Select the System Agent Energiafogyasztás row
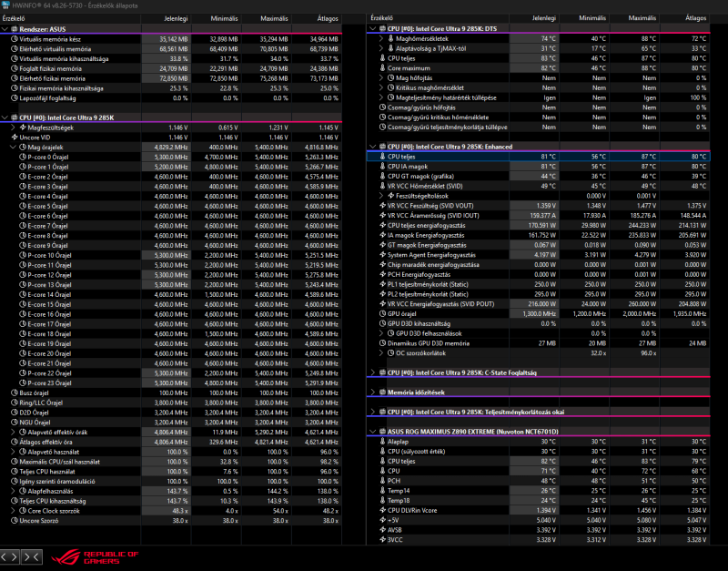The width and height of the screenshot is (728, 571). (538, 255)
